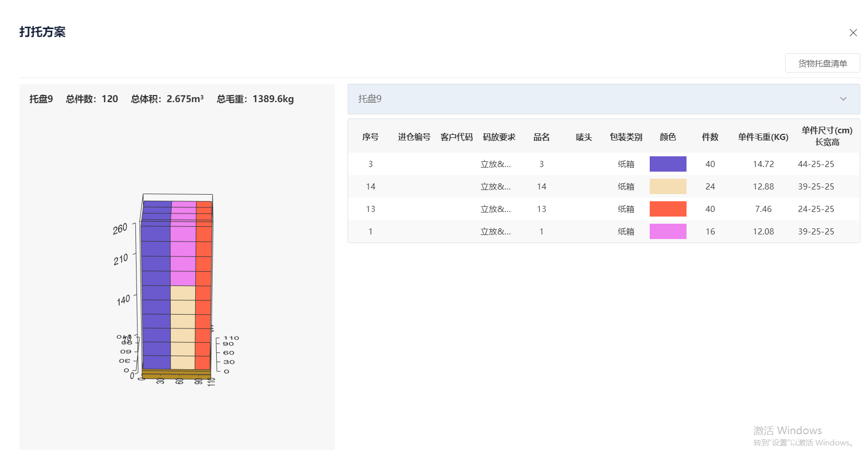Click the beige color swatch in row 14
Screen dimensions: 868x450
668,186
